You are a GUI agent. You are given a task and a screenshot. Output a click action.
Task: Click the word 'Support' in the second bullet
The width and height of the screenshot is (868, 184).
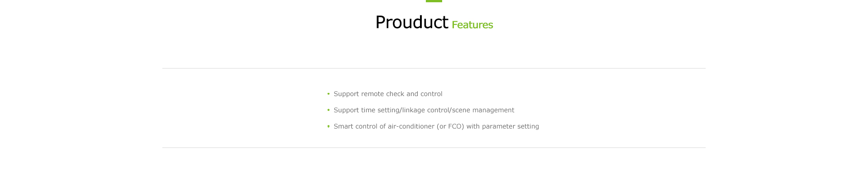pyautogui.click(x=346, y=110)
